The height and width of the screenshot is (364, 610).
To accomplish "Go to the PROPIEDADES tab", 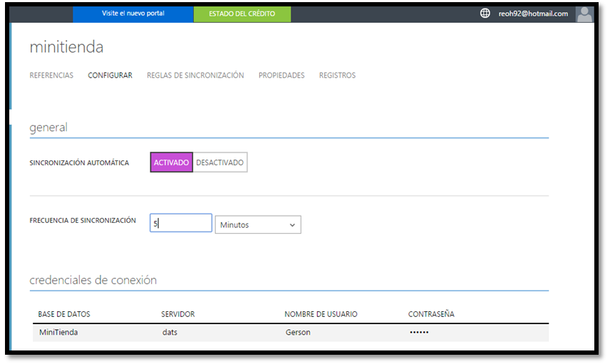I will click(281, 76).
